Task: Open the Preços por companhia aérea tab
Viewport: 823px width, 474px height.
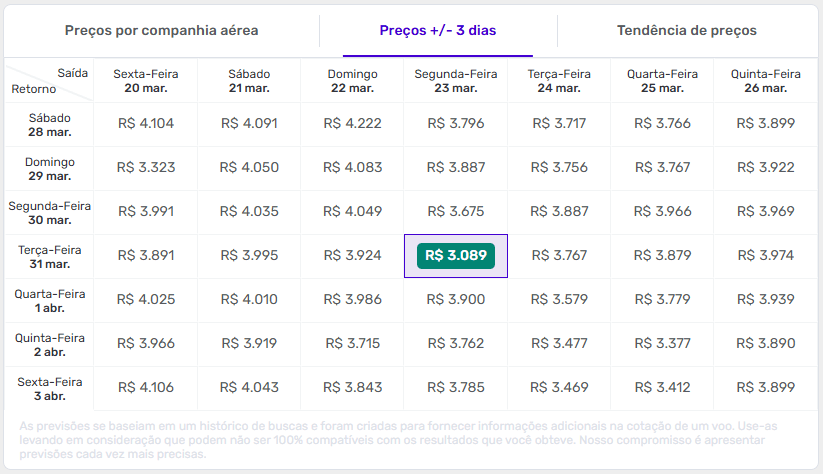Action: [161, 31]
